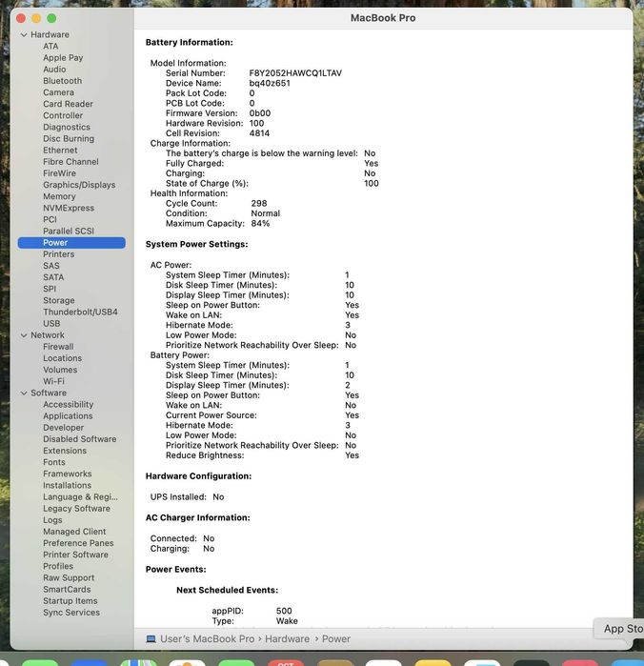This screenshot has width=644, height=666.
Task: Click the device name bq40z651
Action: coord(270,83)
